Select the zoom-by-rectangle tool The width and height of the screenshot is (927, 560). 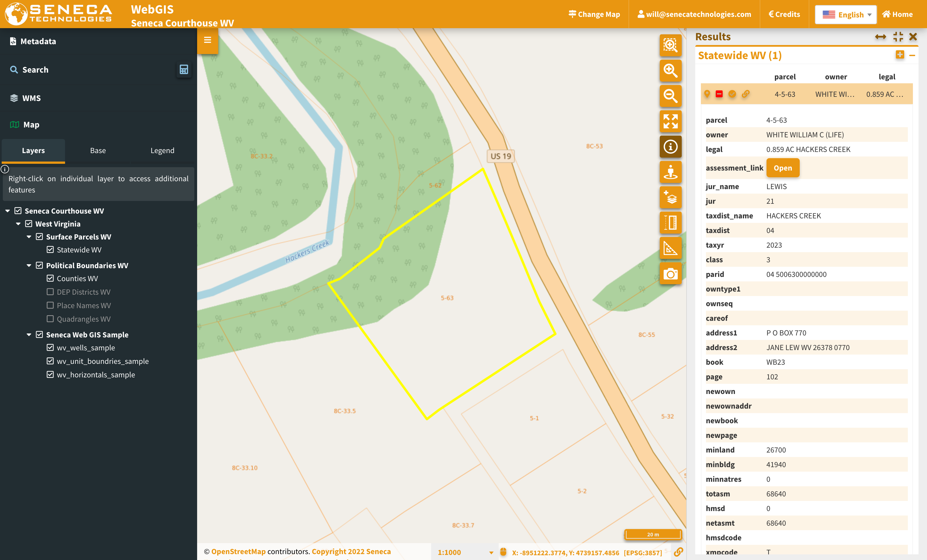[671, 46]
